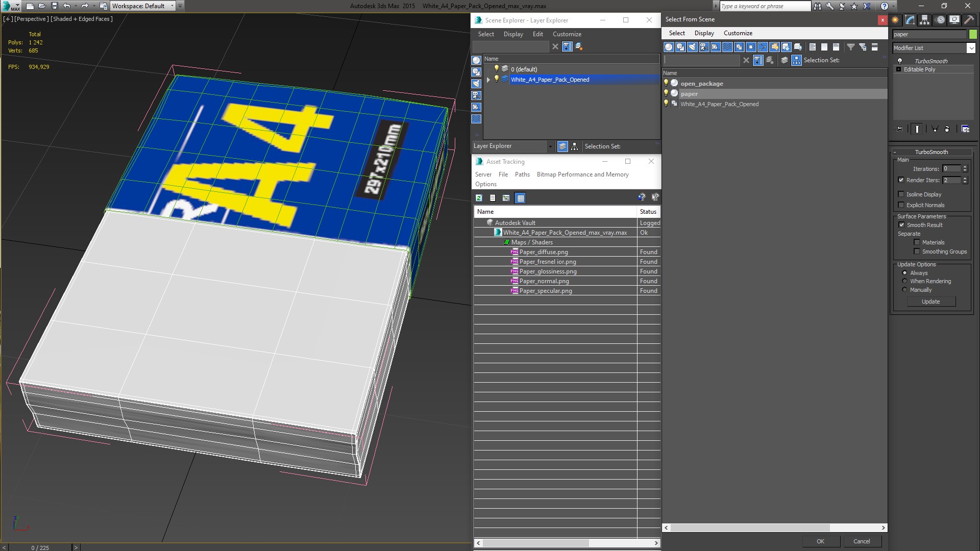
Task: Click green object color swatch for paper
Action: tap(973, 34)
